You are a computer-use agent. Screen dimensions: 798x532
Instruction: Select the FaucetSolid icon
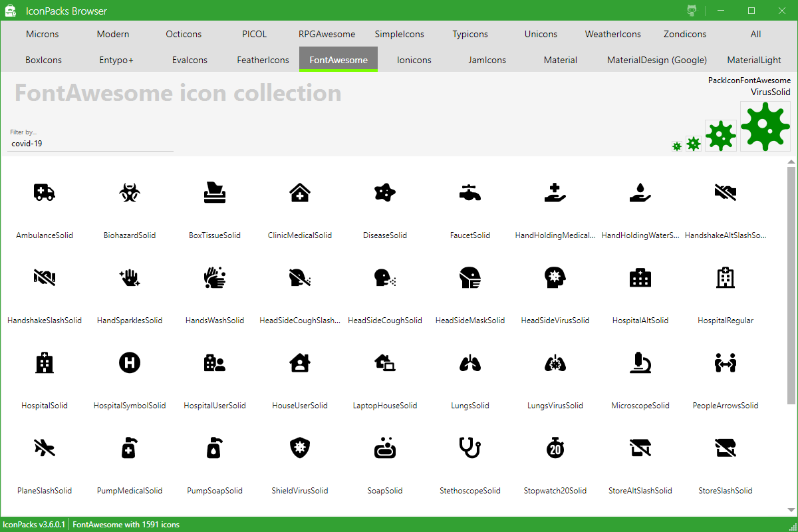470,193
